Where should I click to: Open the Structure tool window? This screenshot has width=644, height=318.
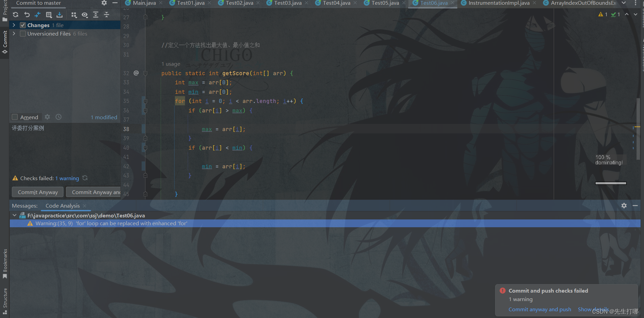point(5,301)
